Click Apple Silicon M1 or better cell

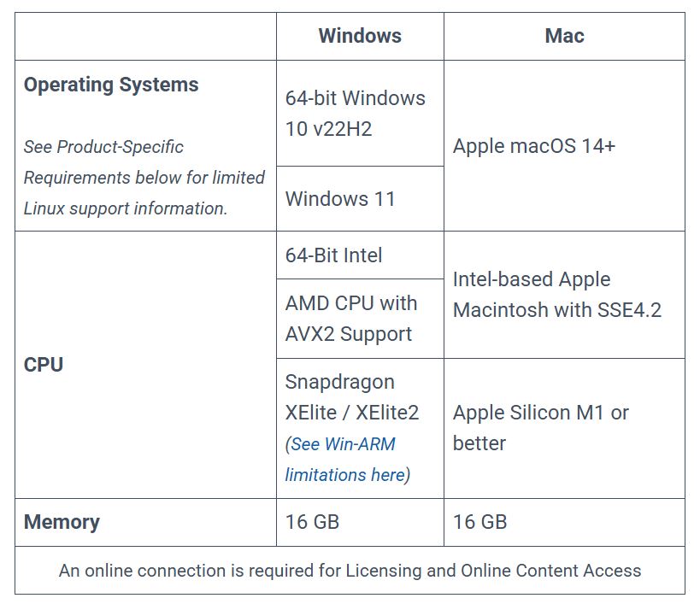(x=564, y=428)
